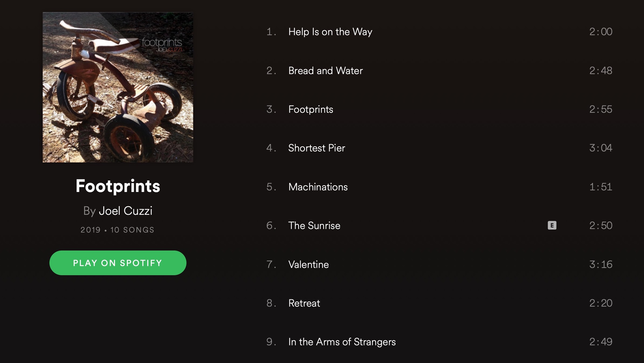Click the 3:16 duration of Valentine

click(601, 264)
